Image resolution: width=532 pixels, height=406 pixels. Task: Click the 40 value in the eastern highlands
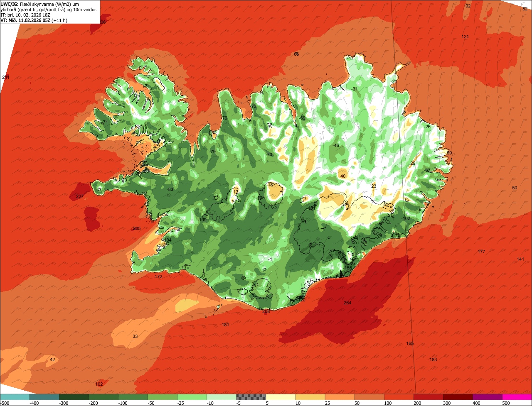coord(343,176)
